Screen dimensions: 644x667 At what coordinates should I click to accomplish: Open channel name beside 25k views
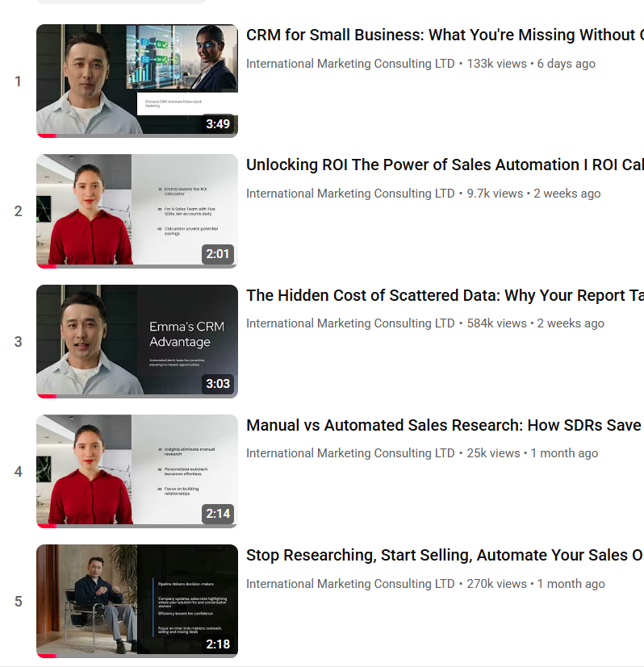350,453
